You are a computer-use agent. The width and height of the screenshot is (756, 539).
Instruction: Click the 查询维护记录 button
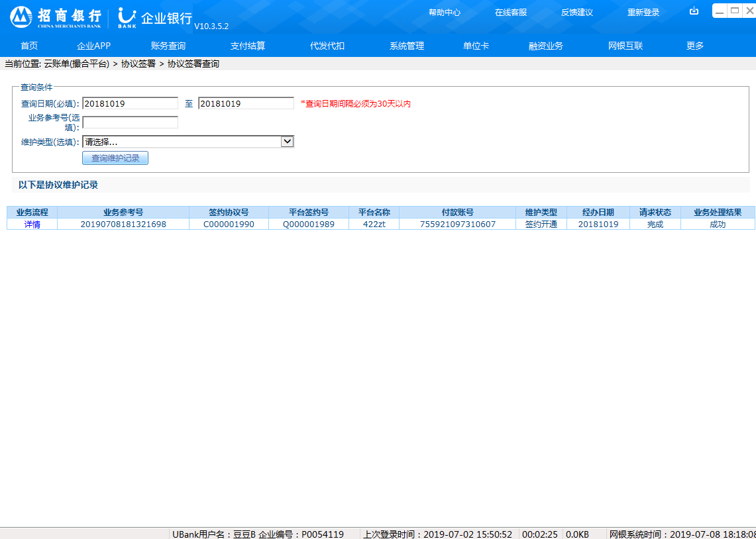point(115,158)
